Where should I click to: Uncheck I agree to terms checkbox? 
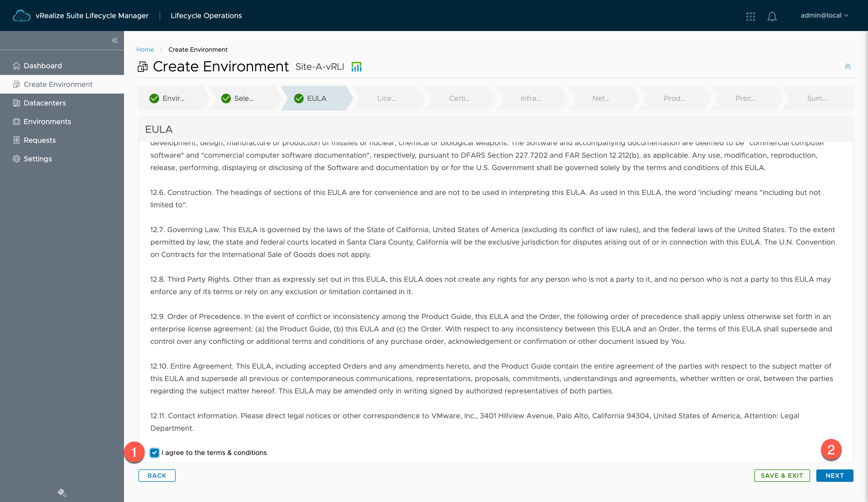[x=154, y=453]
